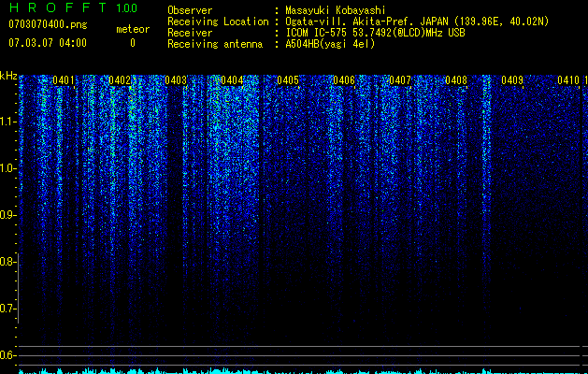Click the 0404 time marker
This screenshot has height=374, width=588.
point(232,80)
